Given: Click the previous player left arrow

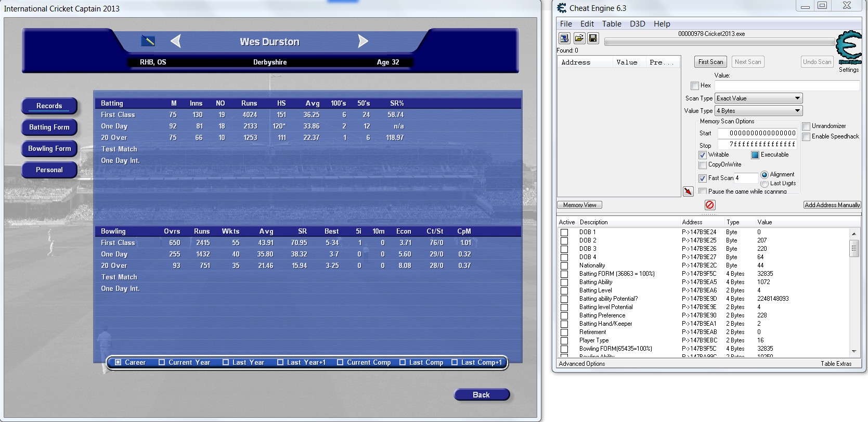Looking at the screenshot, I should [x=176, y=42].
